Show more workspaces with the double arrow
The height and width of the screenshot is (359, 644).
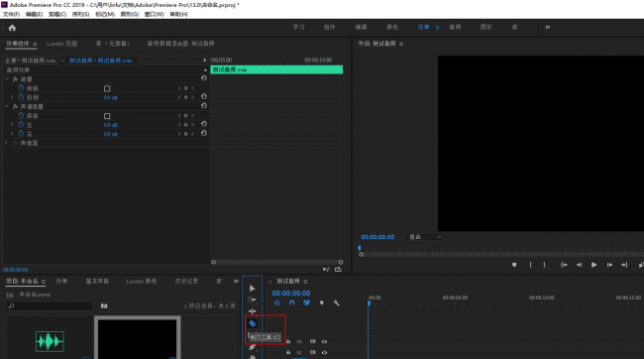coord(548,27)
